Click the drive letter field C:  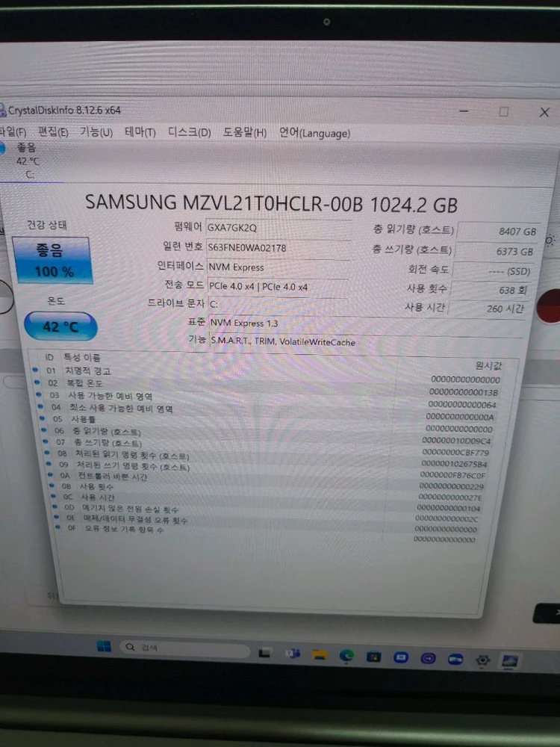(278, 305)
